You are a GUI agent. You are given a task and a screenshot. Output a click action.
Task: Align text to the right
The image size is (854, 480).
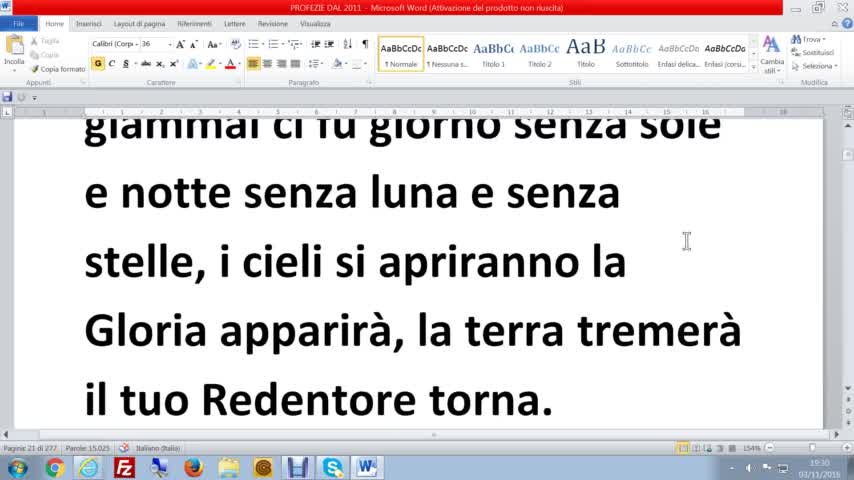[x=281, y=64]
